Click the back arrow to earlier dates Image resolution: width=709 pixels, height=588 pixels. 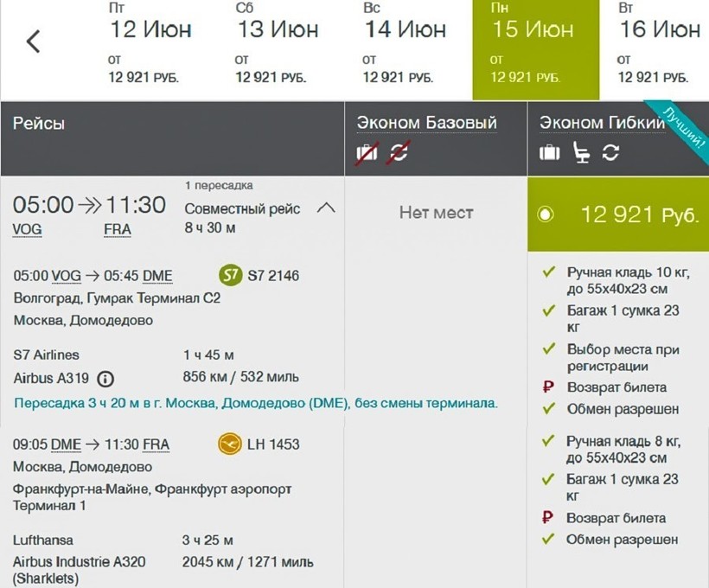34,41
